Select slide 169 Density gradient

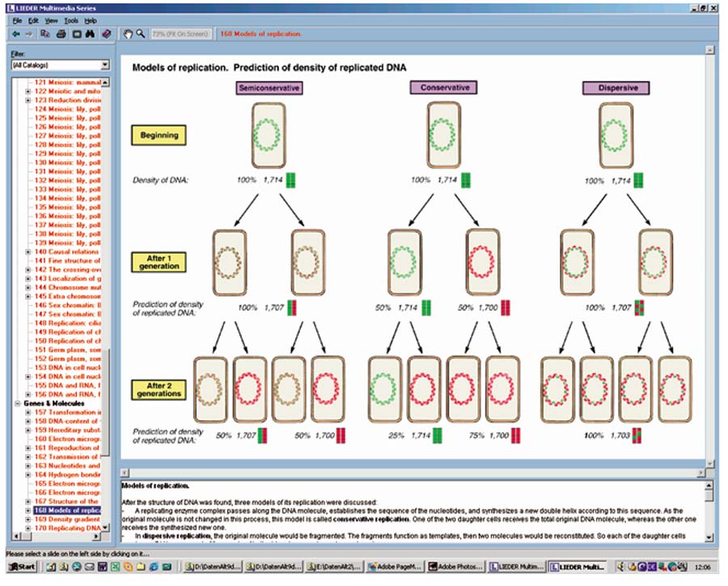coord(67,520)
